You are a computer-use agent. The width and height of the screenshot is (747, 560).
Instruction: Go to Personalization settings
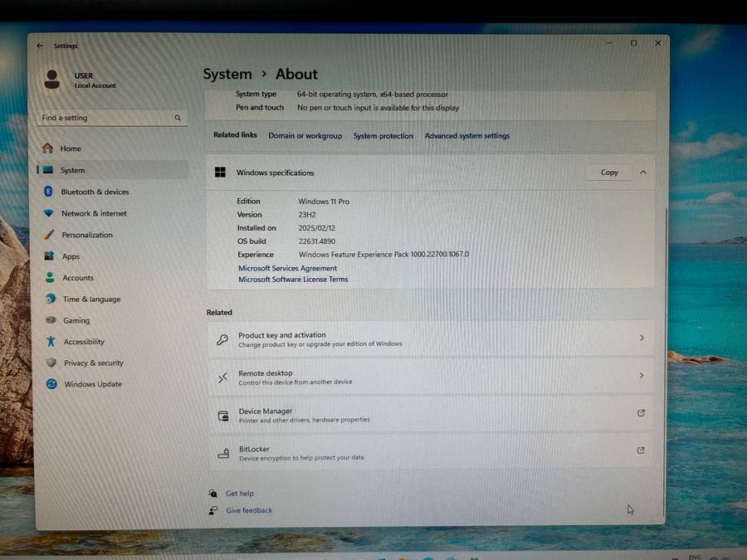click(x=86, y=235)
